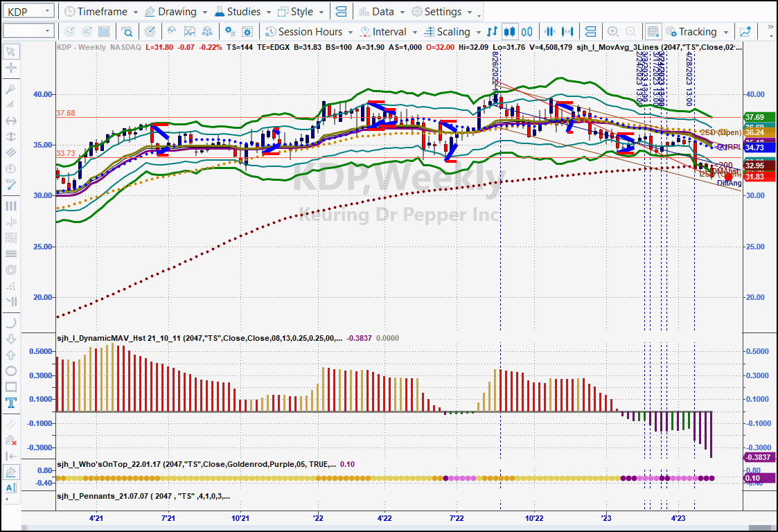Toggle the boxed pen drawing mode icon
Screen dimensions: 778x532
pos(11,472)
